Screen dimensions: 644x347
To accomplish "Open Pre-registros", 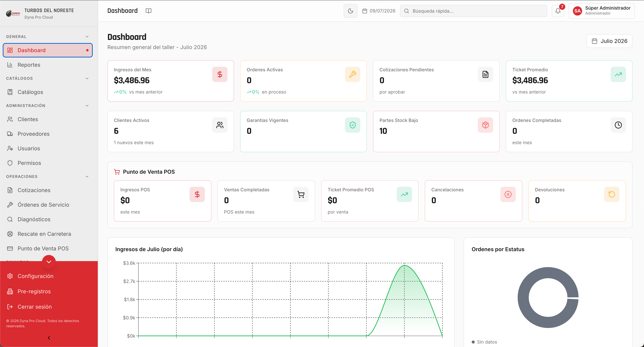I will [48, 291].
